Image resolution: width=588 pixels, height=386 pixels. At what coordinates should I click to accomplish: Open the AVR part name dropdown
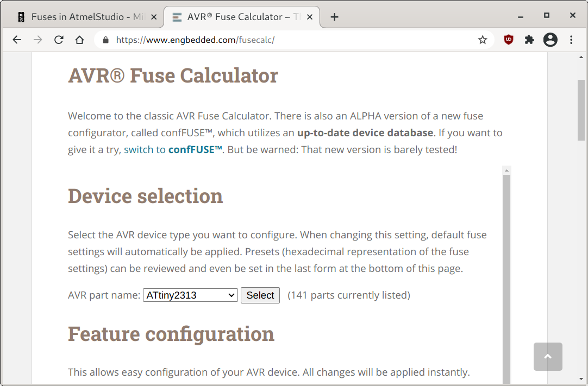[191, 295]
